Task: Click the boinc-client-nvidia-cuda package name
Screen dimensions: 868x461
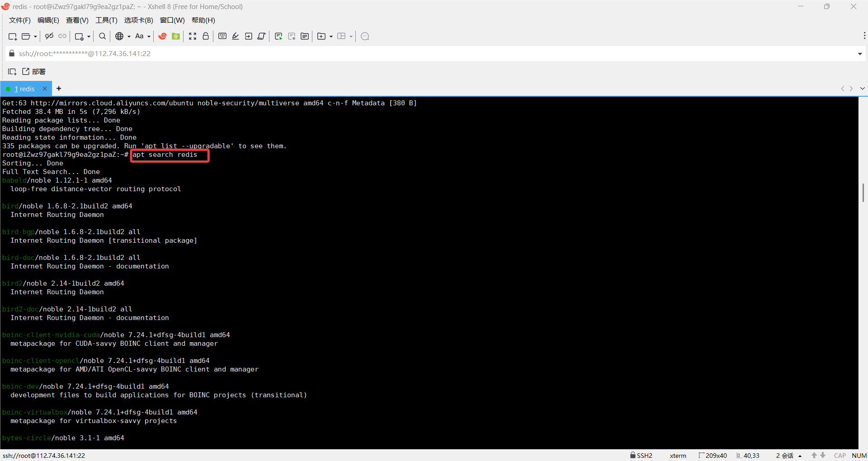Action: tap(51, 335)
